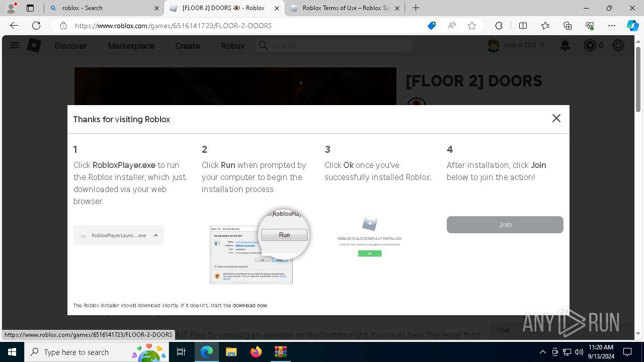Open the shopping tag icon in address bar
Image resolution: width=644 pixels, height=362 pixels.
[x=432, y=26]
